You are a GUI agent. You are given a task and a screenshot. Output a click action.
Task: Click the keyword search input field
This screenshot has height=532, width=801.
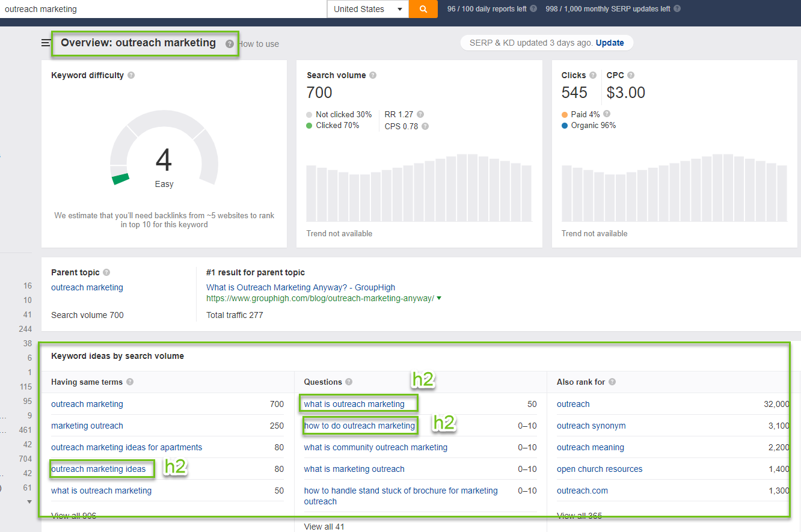tap(162, 9)
